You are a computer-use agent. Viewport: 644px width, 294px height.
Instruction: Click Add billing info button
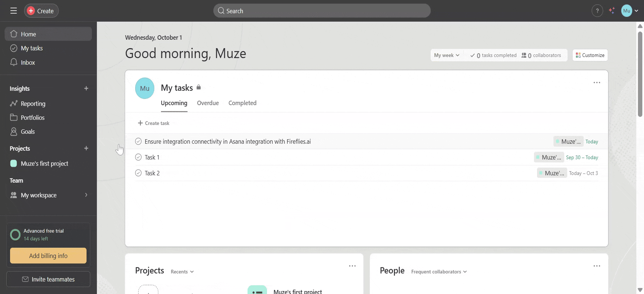point(48,256)
